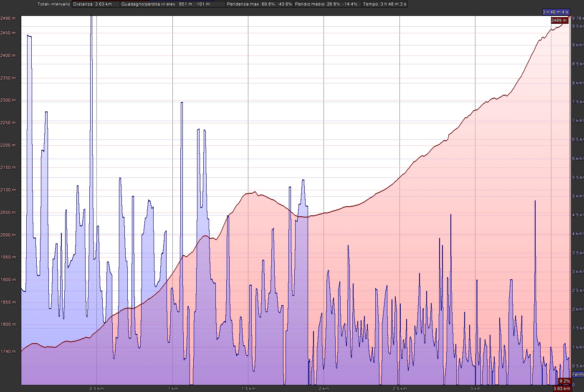
Task: Click the '2 km' distance axis label
Action: click(324, 389)
